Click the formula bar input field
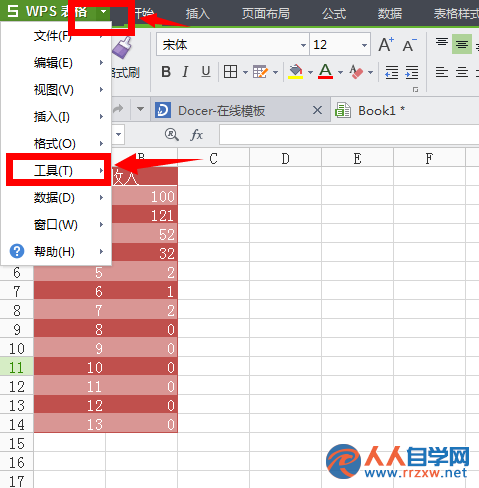 pos(349,135)
